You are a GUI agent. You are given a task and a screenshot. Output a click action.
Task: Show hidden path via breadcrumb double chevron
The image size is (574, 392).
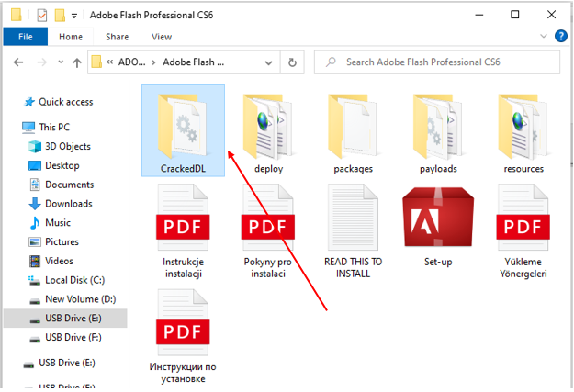pos(109,62)
